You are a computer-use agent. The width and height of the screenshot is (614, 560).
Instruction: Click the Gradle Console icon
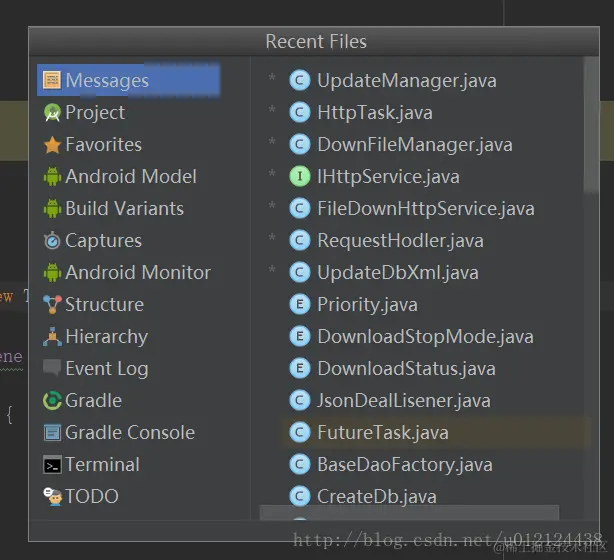point(52,433)
